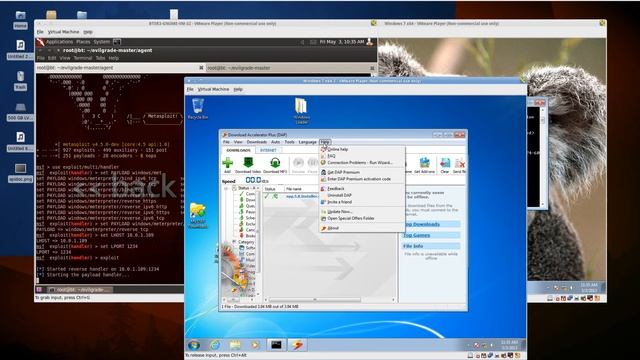The height and width of the screenshot is (360, 640).
Task: Open the image file icon on host desktop
Action: point(20,173)
